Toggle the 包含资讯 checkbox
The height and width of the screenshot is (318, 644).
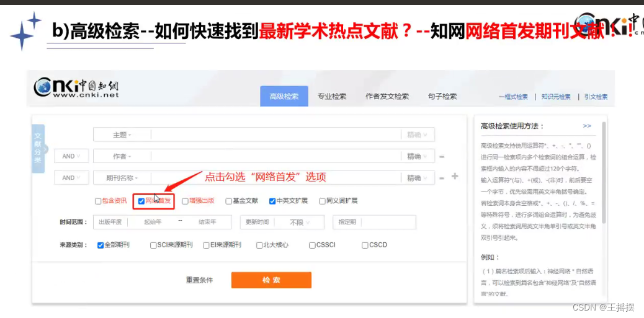click(98, 201)
